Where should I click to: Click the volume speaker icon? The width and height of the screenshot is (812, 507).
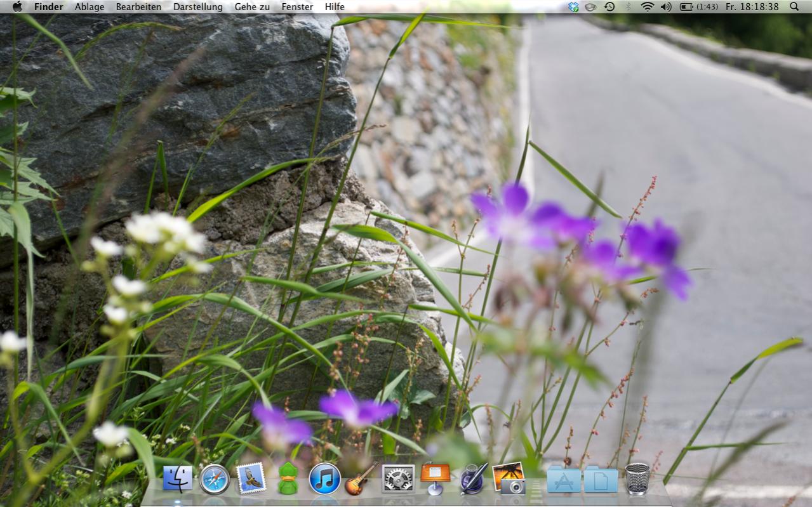click(x=665, y=6)
